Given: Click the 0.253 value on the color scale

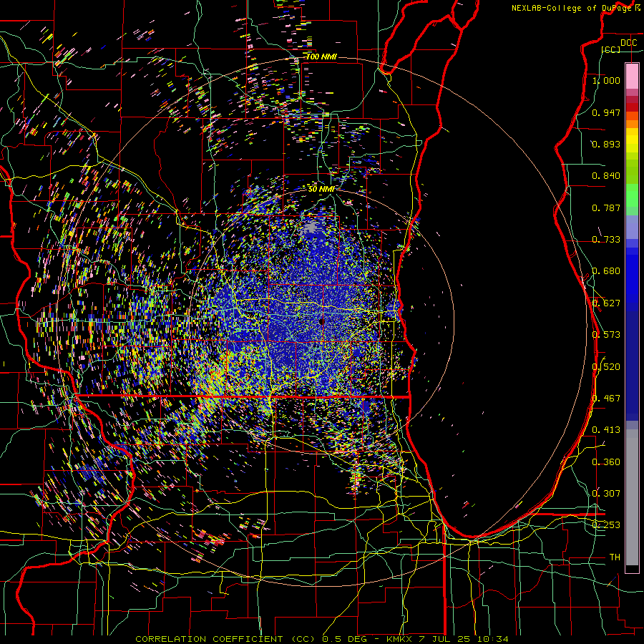Looking at the screenshot, I should (606, 525).
